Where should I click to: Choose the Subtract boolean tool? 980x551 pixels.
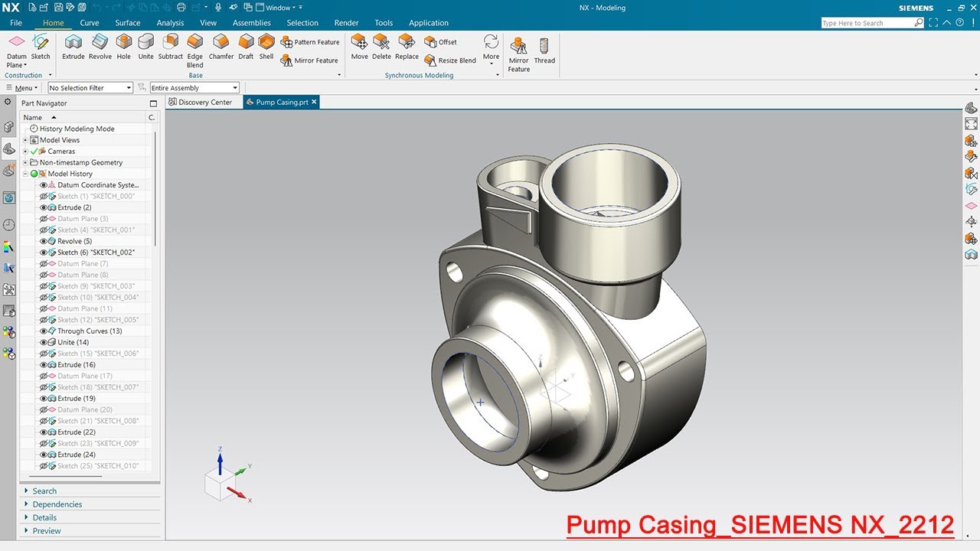170,47
